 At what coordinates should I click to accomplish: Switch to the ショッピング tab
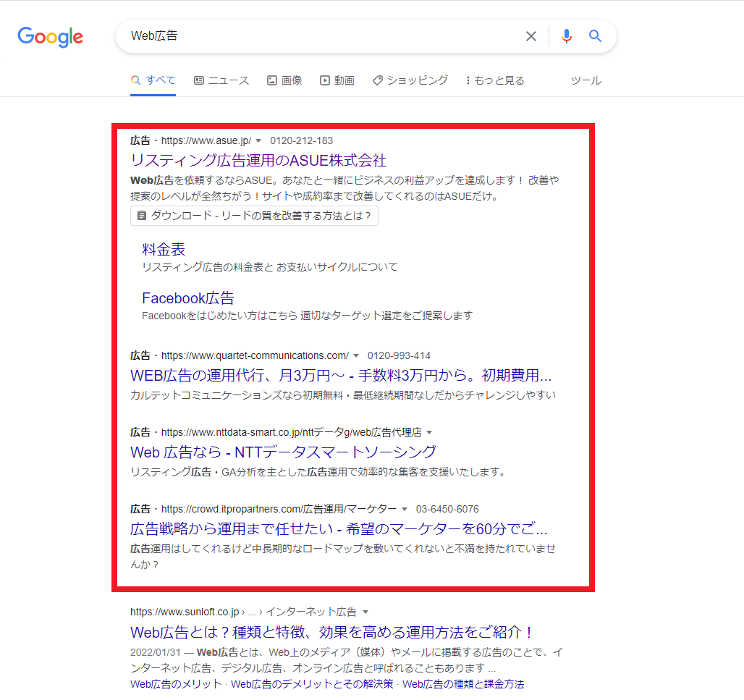coord(410,80)
